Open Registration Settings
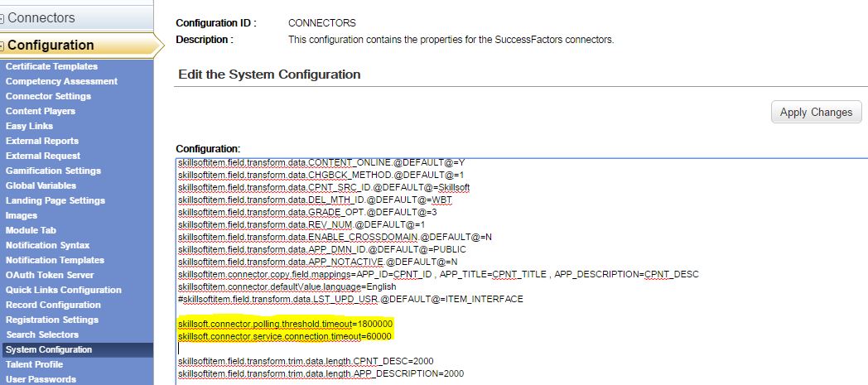This screenshot has width=868, height=385. pos(52,320)
